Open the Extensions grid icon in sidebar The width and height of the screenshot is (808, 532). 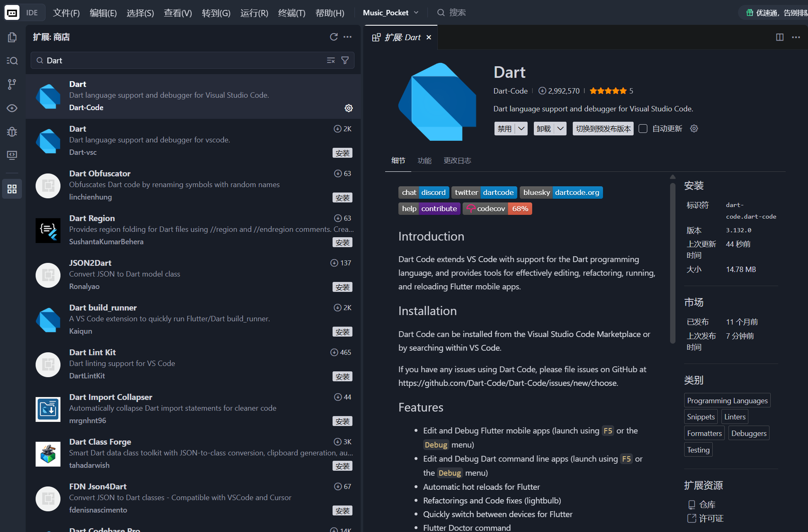click(x=12, y=189)
